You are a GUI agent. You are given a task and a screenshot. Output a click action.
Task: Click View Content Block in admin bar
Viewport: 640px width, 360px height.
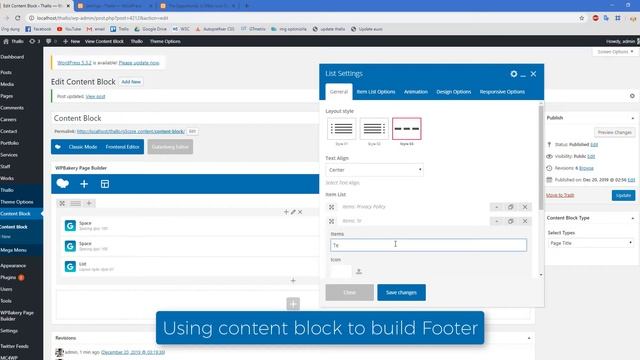coord(104,42)
